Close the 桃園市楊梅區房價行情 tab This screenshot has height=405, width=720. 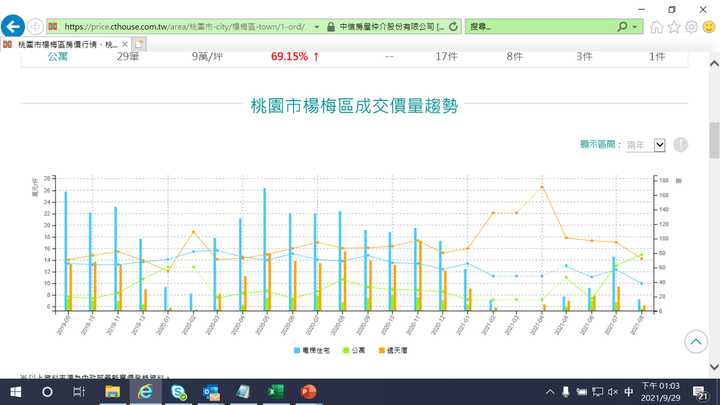coord(124,45)
